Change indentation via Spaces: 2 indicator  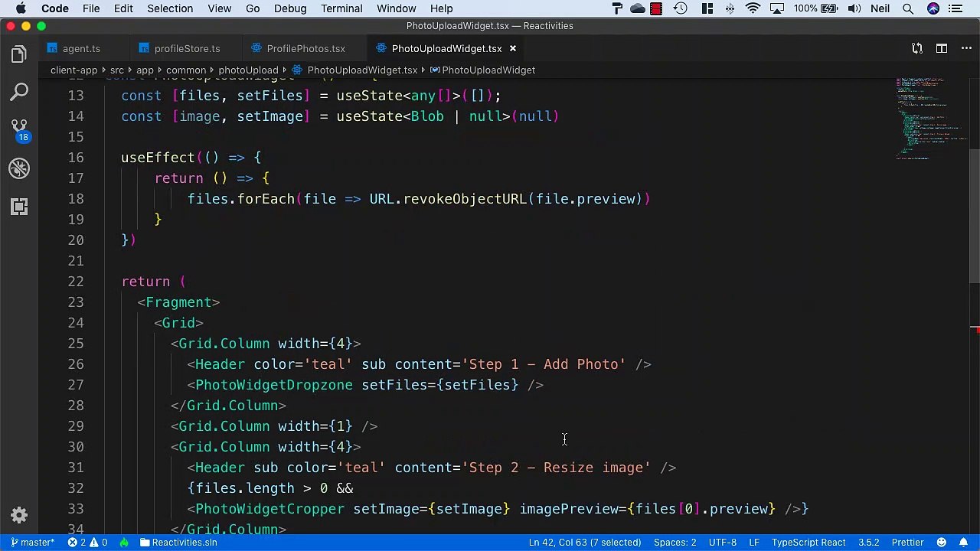675,543
